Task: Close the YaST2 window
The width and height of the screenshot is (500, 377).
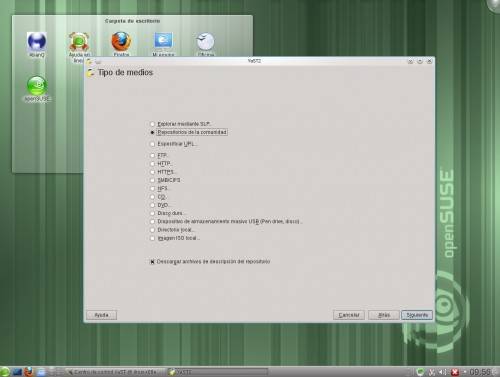Action: point(430,61)
